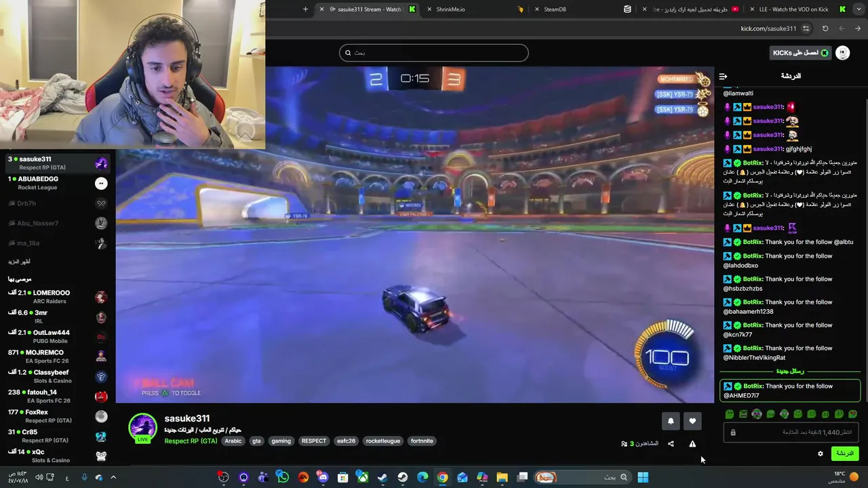Open recommended channel Cr85
Image resolution: width=868 pixels, height=488 pixels.
point(58,436)
